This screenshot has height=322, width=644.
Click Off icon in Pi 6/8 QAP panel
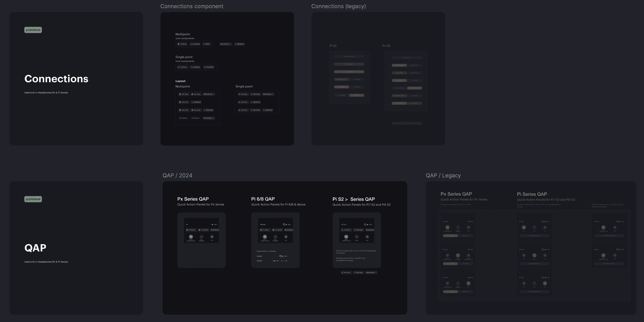tap(286, 237)
